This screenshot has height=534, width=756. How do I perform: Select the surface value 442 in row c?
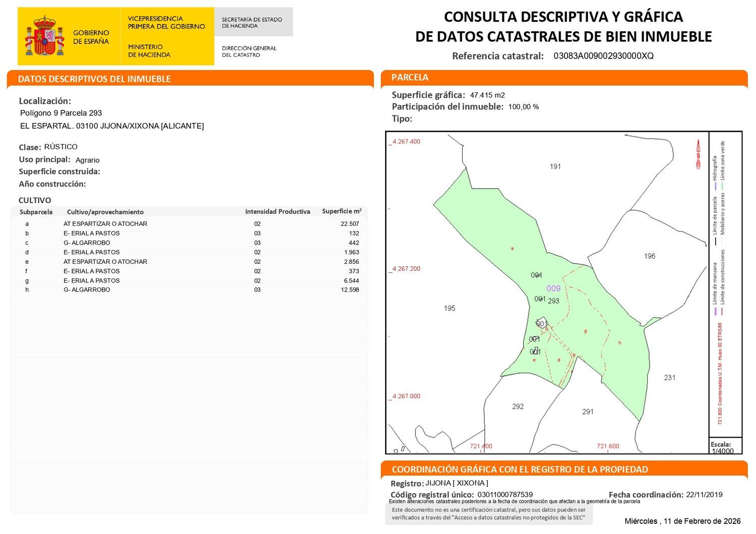[x=354, y=243]
